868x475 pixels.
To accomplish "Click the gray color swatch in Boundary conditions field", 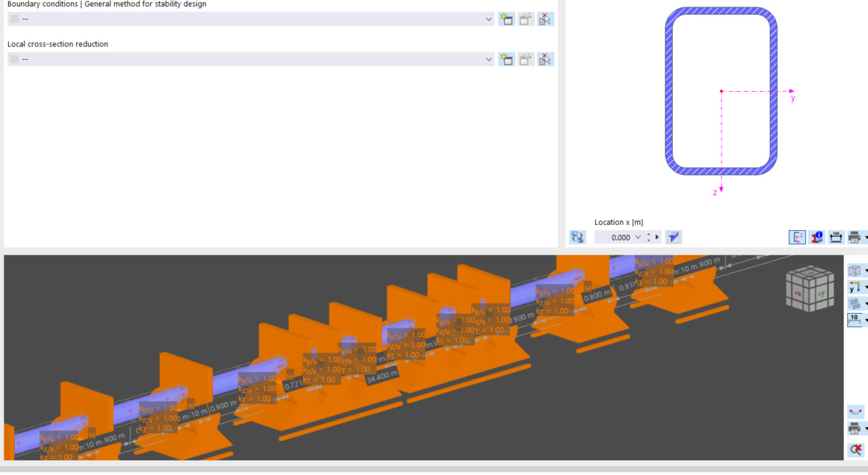I will [15, 19].
